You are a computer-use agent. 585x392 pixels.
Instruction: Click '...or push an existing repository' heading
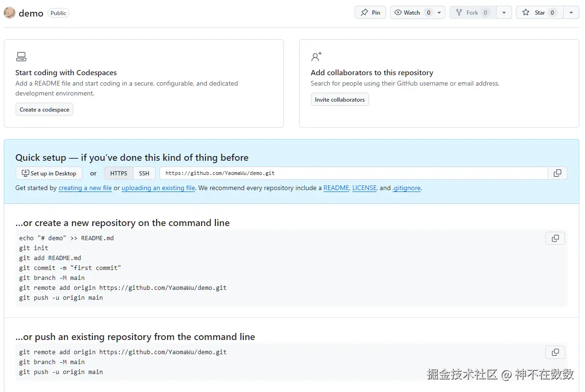[x=135, y=337]
